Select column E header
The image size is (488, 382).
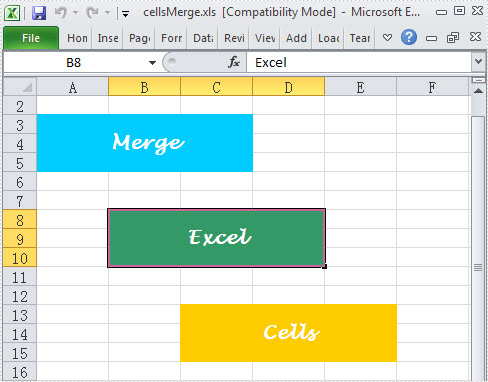click(x=360, y=87)
